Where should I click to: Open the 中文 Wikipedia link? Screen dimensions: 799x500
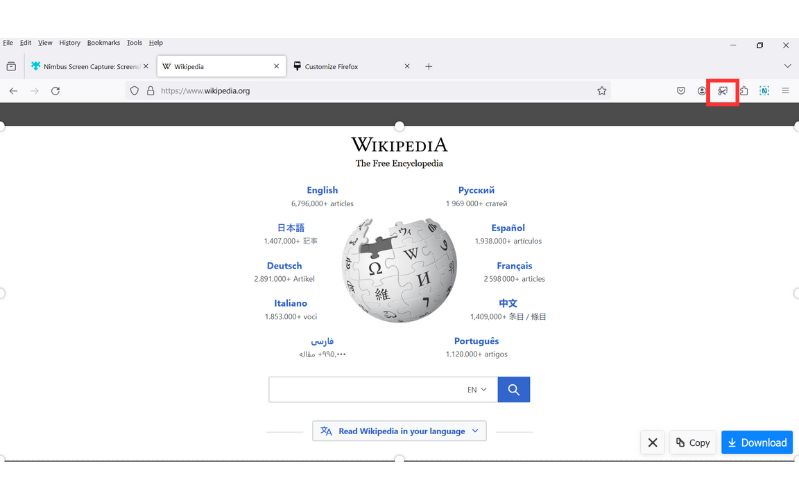[x=508, y=303]
